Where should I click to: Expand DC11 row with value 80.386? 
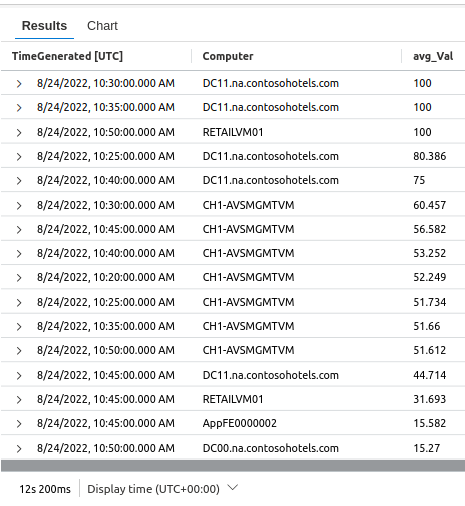(19, 156)
